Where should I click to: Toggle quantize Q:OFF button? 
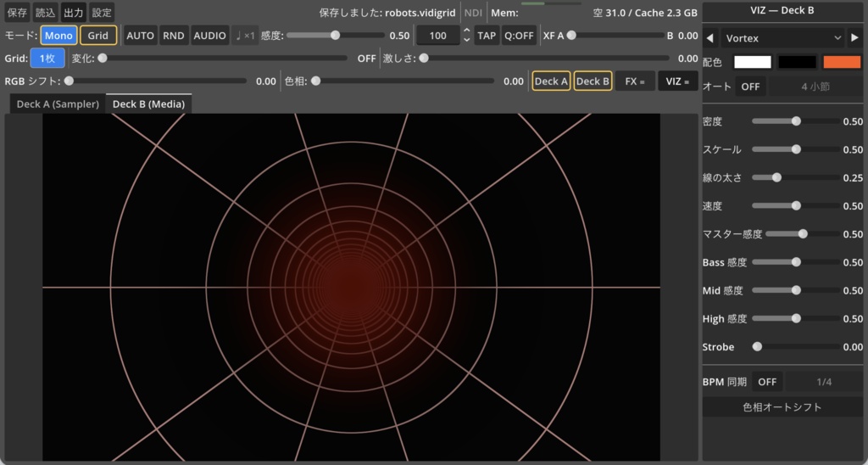[519, 36]
